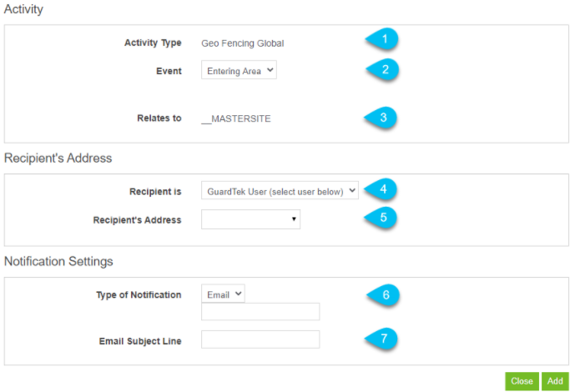Click the Email Subject Line input field
570x392 pixels.
(260, 339)
